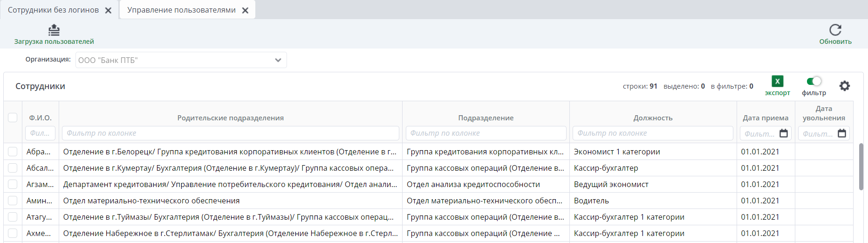
Task: Select cell Экономист 1 категории
Action: [x=653, y=152]
